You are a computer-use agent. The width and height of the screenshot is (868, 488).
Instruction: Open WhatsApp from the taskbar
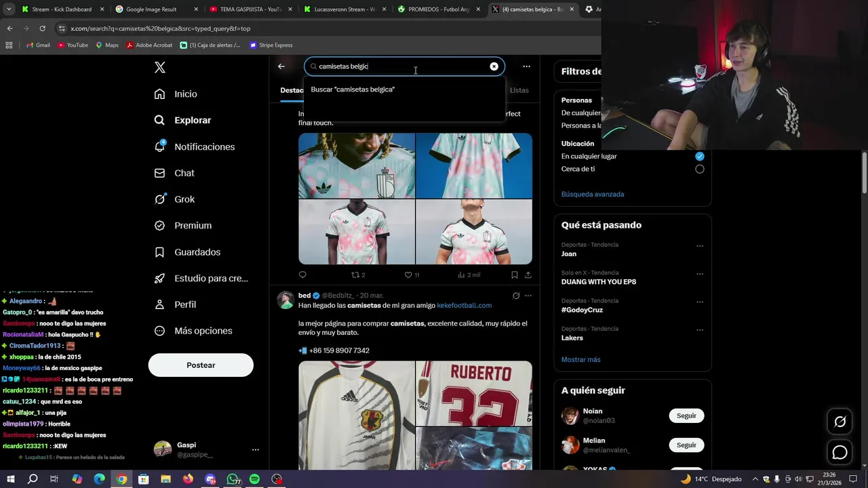(233, 479)
